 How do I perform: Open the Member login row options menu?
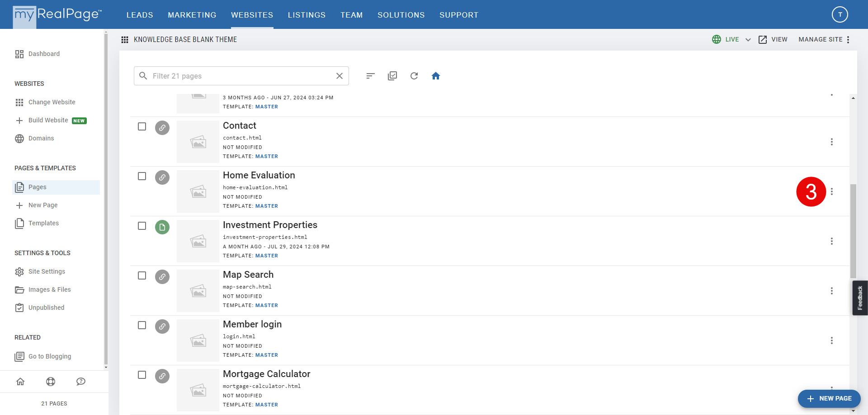831,340
